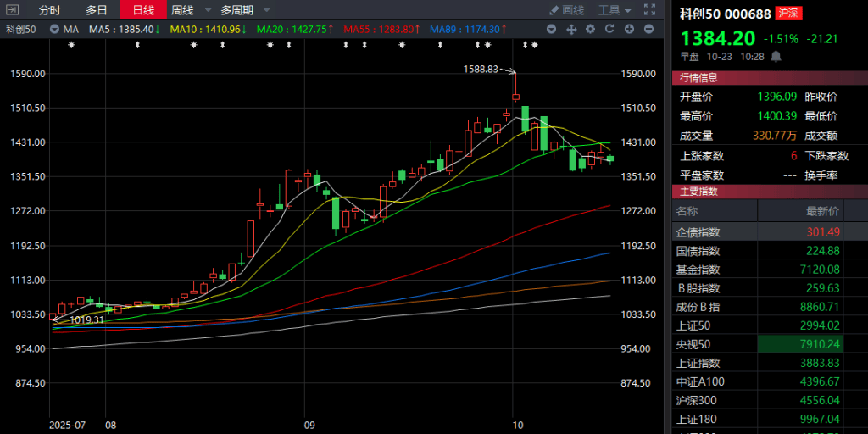Switch to the 分时 tab

click(x=50, y=10)
